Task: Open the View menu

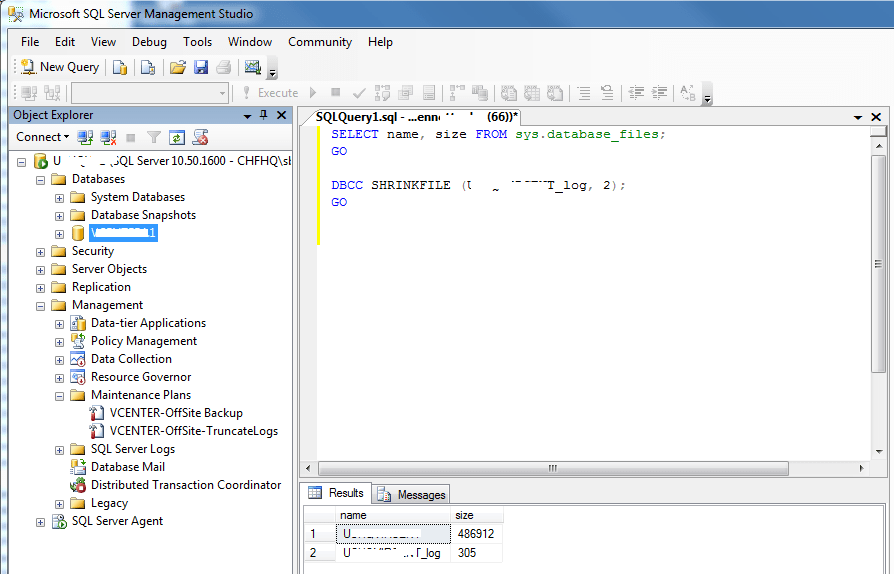Action: 103,42
